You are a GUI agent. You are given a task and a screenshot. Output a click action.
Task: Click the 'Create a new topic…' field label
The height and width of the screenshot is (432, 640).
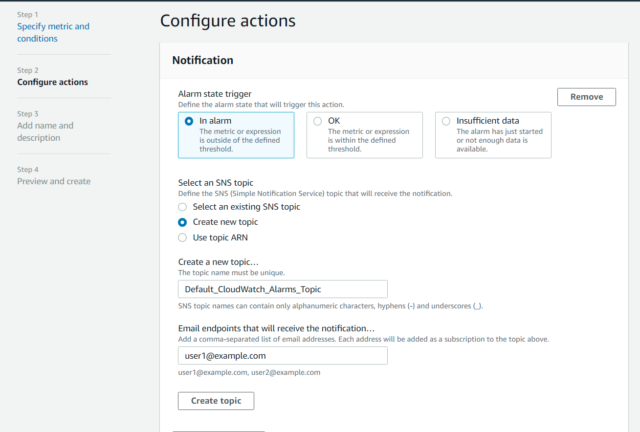point(218,262)
